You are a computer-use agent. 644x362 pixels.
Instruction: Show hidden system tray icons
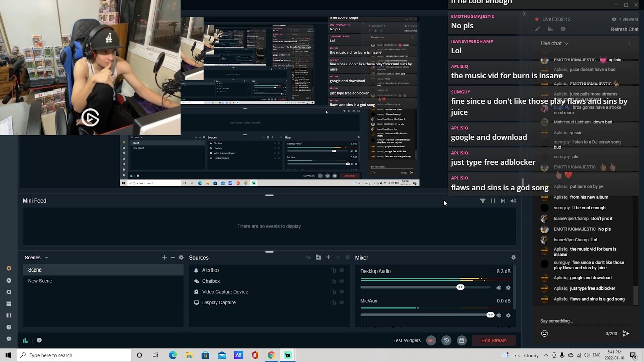click(x=546, y=355)
